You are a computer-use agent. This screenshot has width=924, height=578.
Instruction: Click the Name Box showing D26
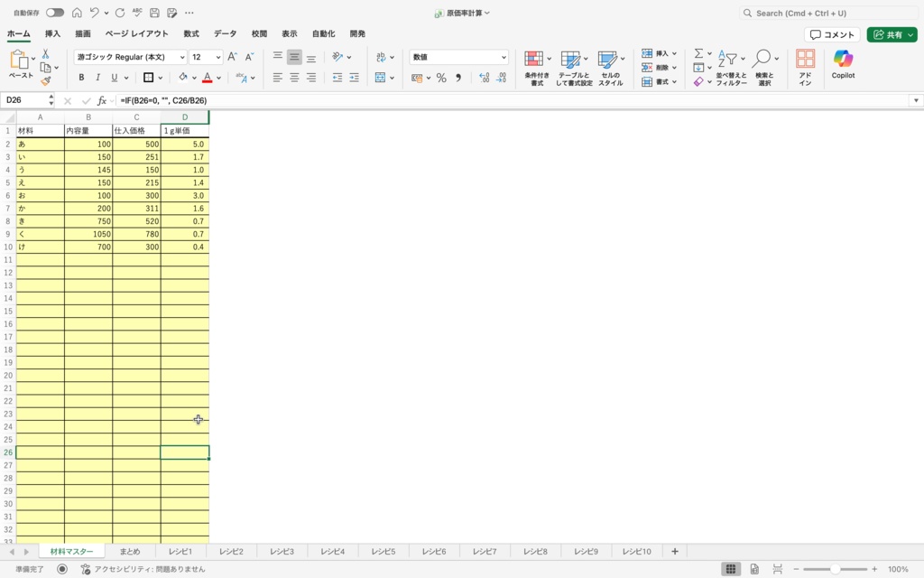pos(27,100)
